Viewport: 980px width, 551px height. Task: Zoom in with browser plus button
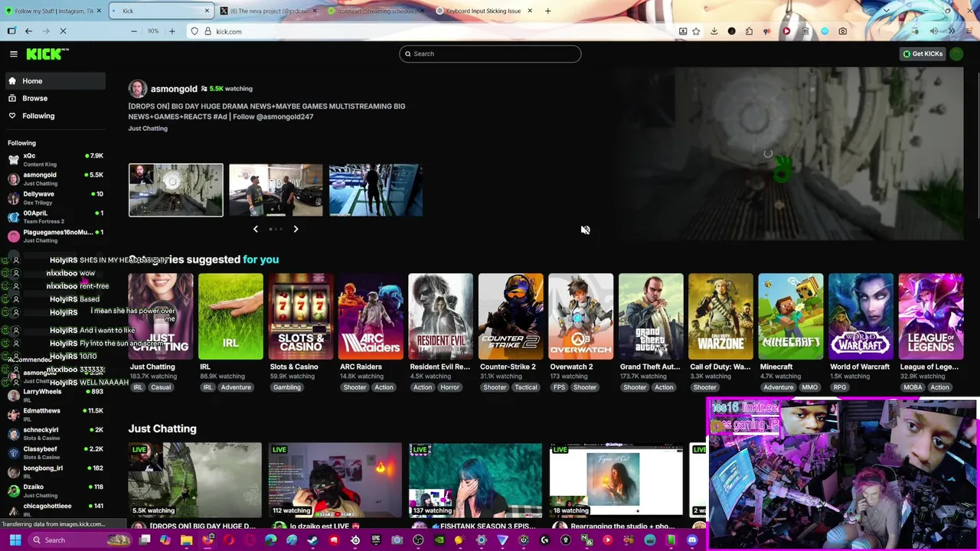click(x=172, y=31)
